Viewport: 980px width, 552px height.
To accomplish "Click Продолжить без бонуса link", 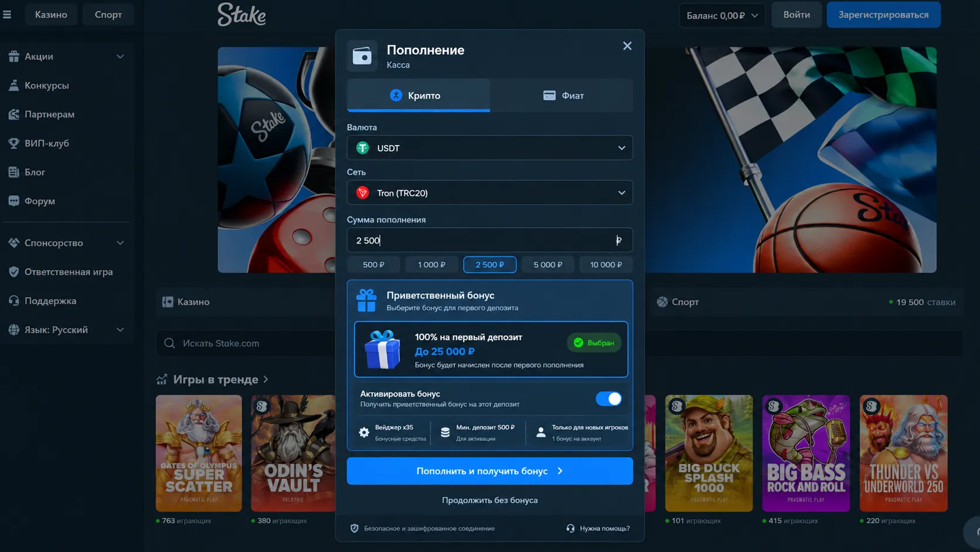I will tap(490, 500).
